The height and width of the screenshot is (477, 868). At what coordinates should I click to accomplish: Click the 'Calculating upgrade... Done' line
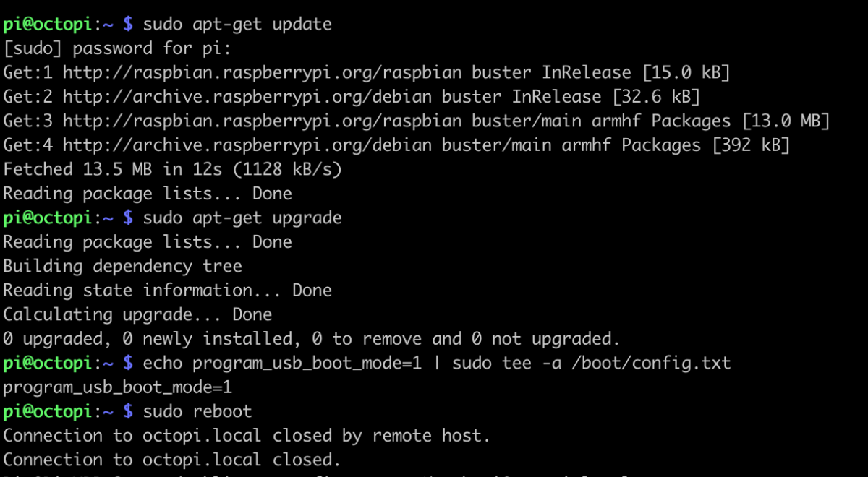(137, 314)
